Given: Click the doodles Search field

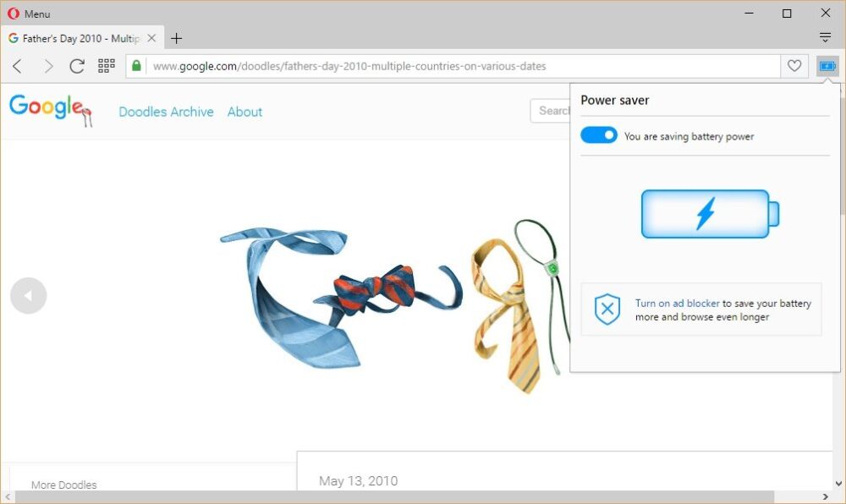Looking at the screenshot, I should click(551, 111).
